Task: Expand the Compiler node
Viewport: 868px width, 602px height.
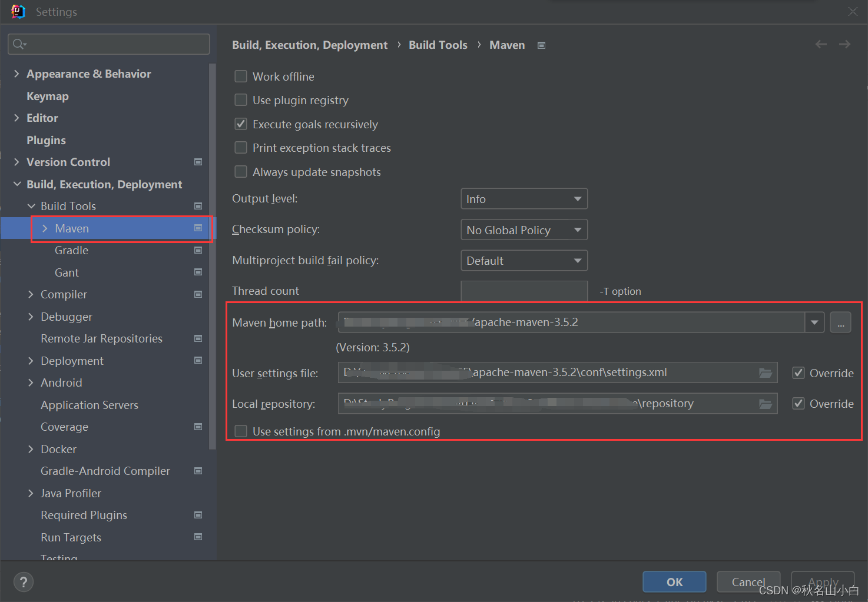Action: pos(31,294)
